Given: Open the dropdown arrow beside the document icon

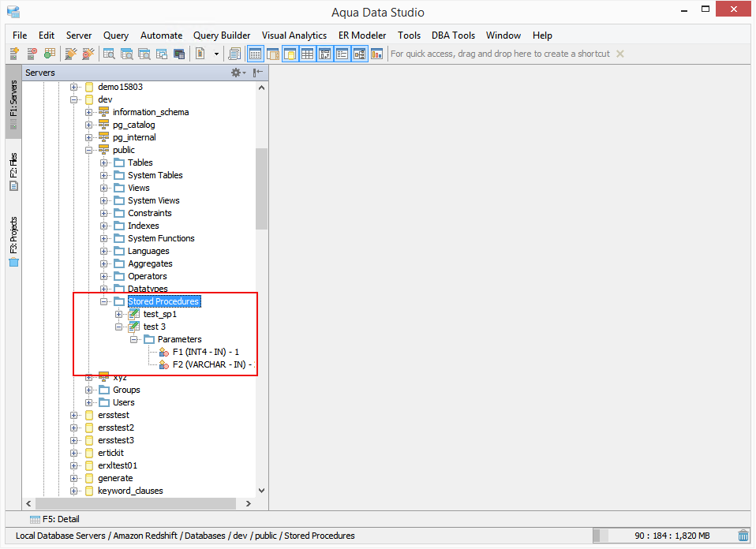Looking at the screenshot, I should (x=216, y=54).
